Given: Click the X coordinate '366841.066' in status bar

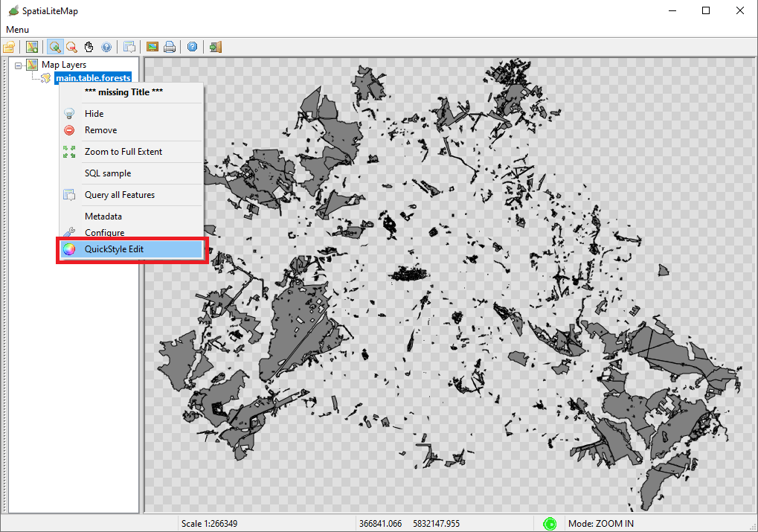Looking at the screenshot, I should [380, 524].
